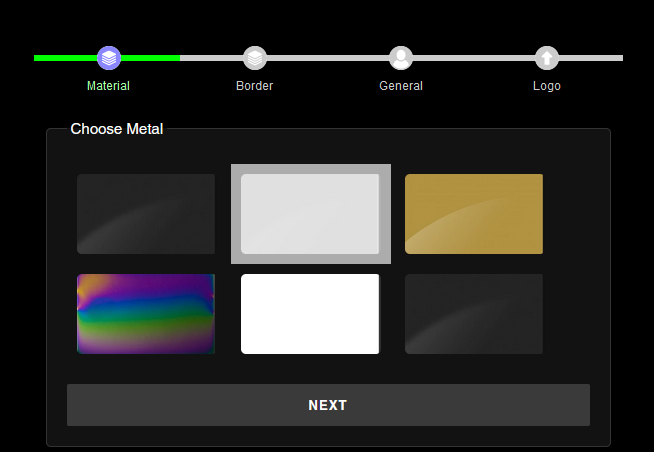Select the plain white metal swatch
The height and width of the screenshot is (452, 654).
pyautogui.click(x=310, y=314)
